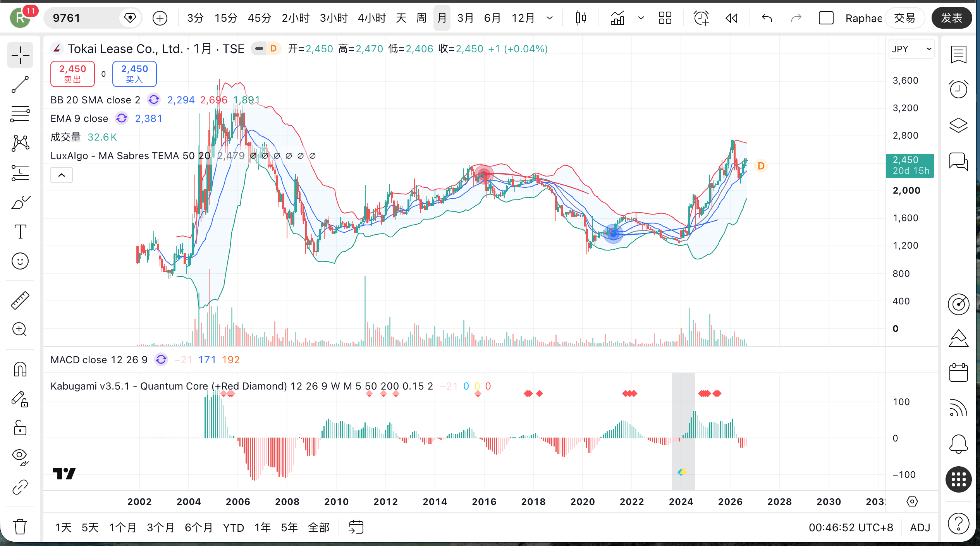Set the range to YTD
The width and height of the screenshot is (980, 546).
point(234,527)
